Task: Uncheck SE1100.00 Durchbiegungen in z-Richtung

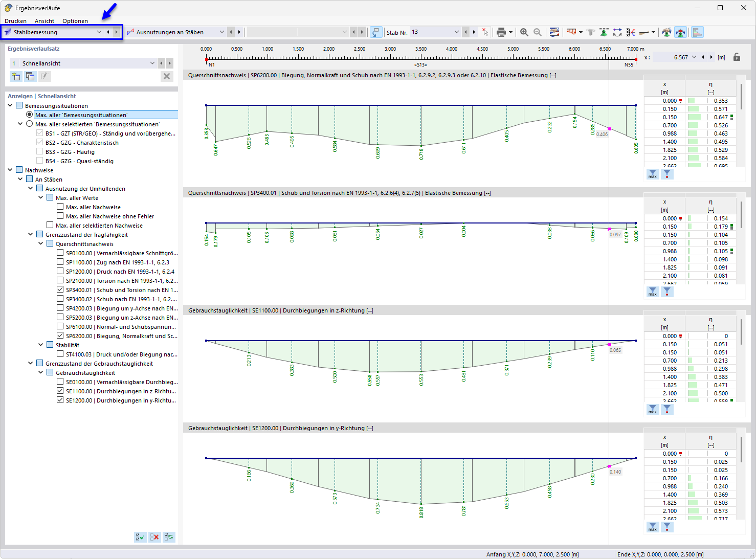Action: [x=60, y=391]
